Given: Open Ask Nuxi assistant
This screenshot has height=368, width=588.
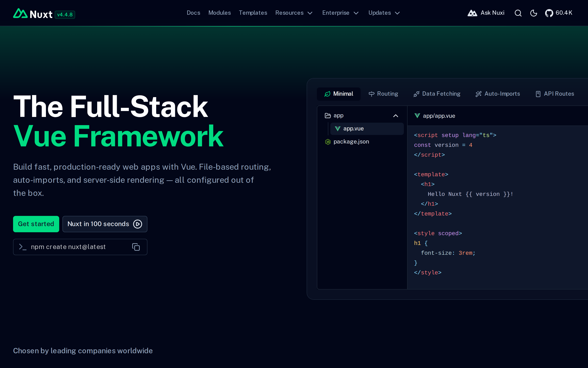Looking at the screenshot, I should pos(486,13).
